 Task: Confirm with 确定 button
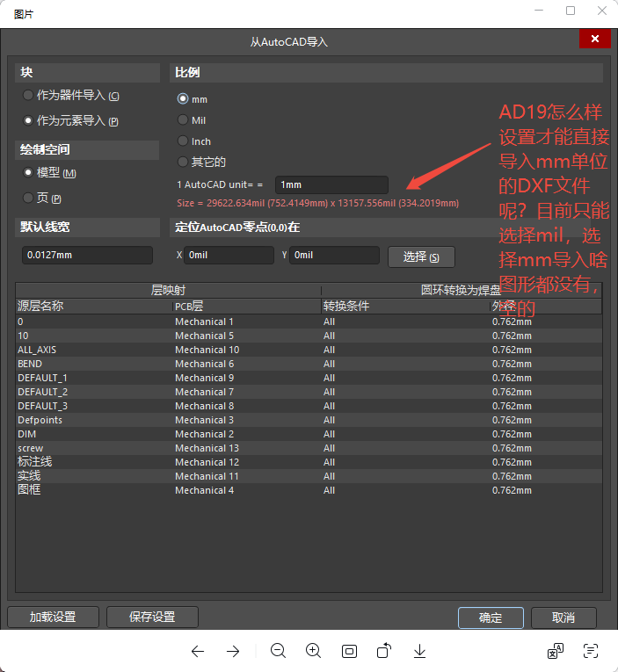coord(491,618)
